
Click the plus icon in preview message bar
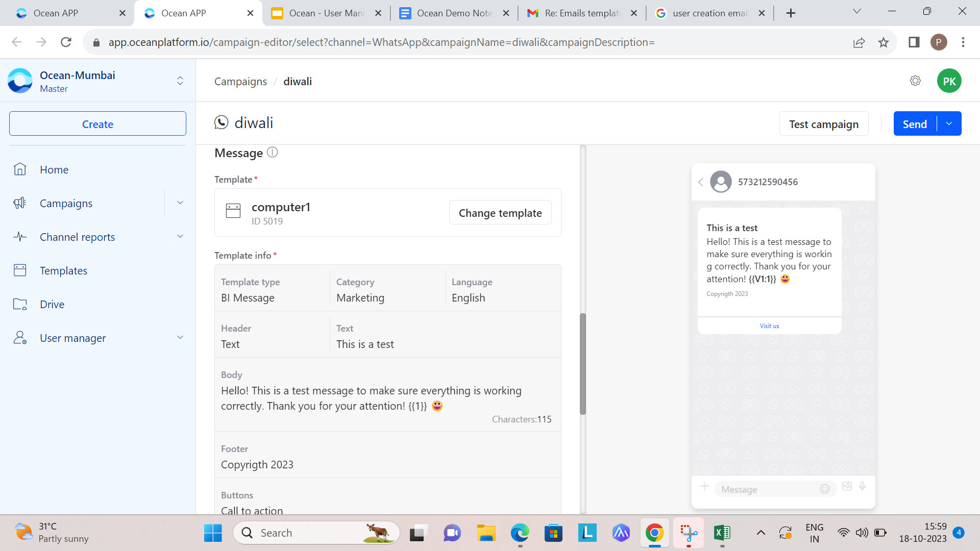tap(704, 487)
